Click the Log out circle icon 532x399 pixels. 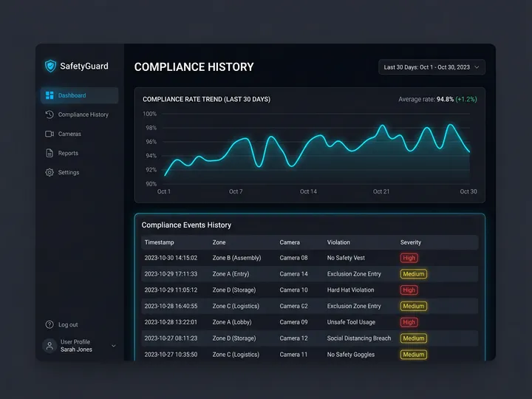50,324
